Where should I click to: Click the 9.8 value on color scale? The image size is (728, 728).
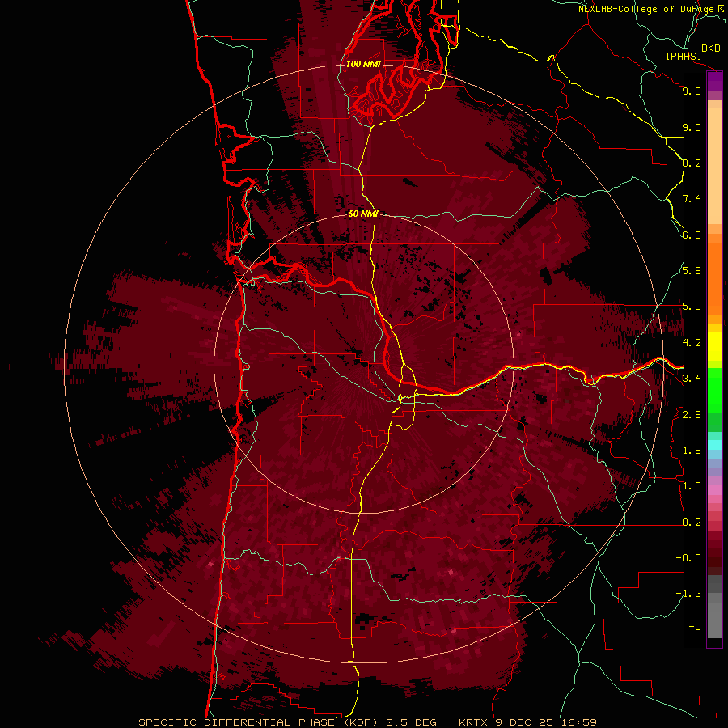[692, 91]
